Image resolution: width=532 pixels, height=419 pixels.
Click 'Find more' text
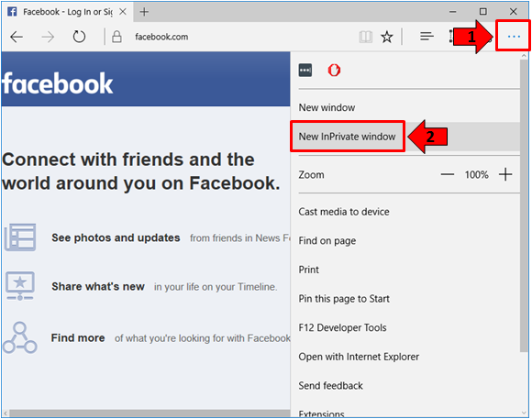pos(78,338)
